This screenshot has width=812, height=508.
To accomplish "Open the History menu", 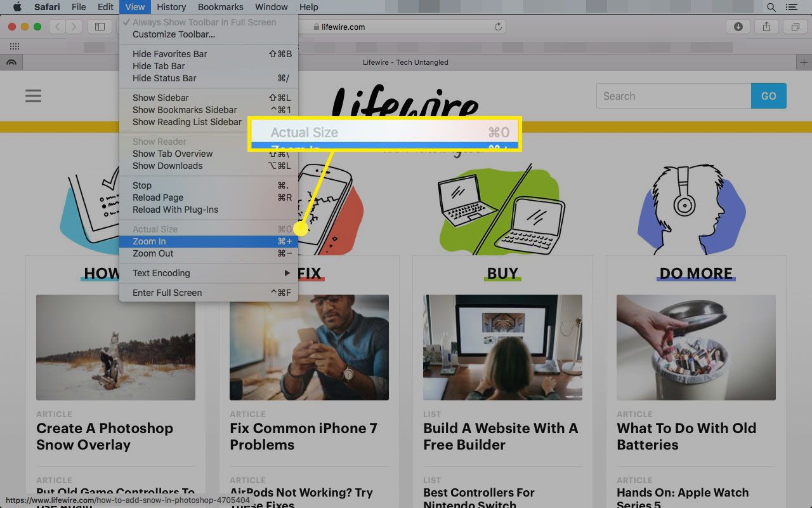I will click(x=171, y=7).
